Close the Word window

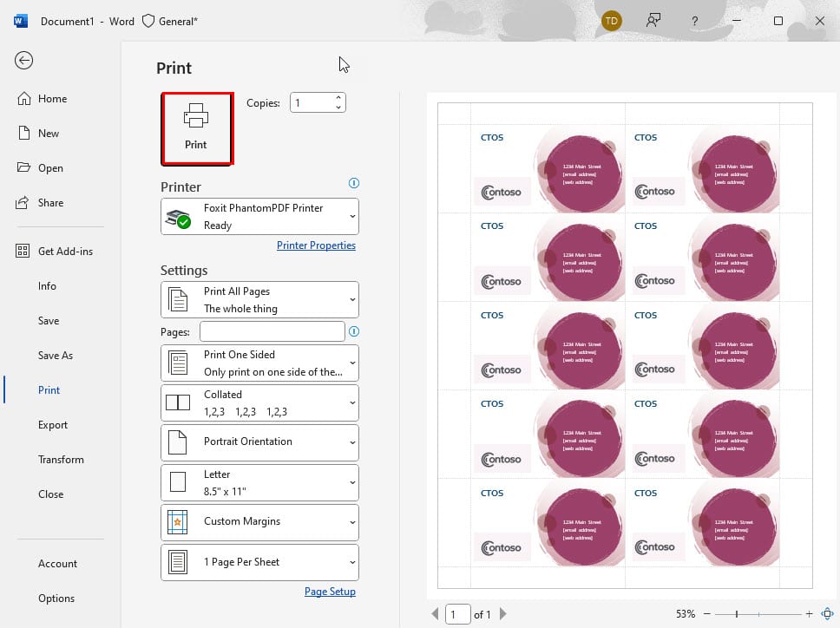pos(820,21)
